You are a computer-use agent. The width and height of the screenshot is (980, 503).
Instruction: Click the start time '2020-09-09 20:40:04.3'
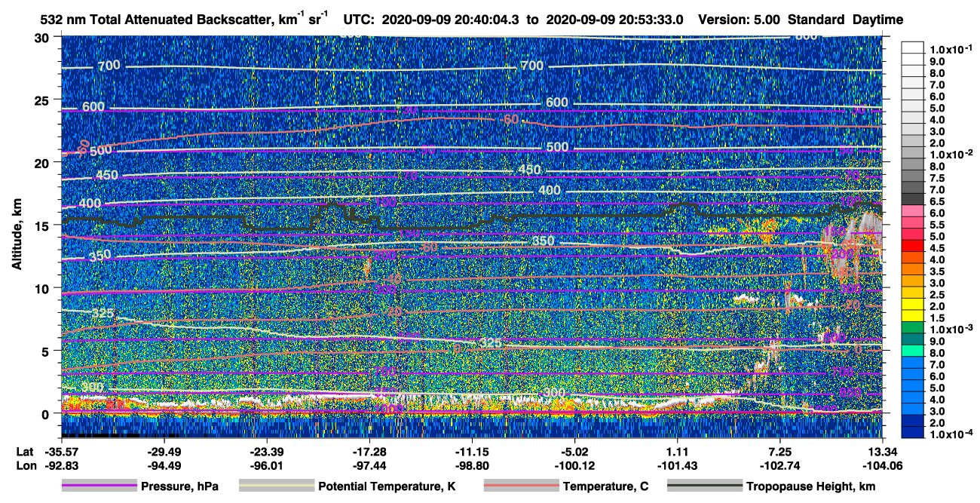[x=452, y=20]
